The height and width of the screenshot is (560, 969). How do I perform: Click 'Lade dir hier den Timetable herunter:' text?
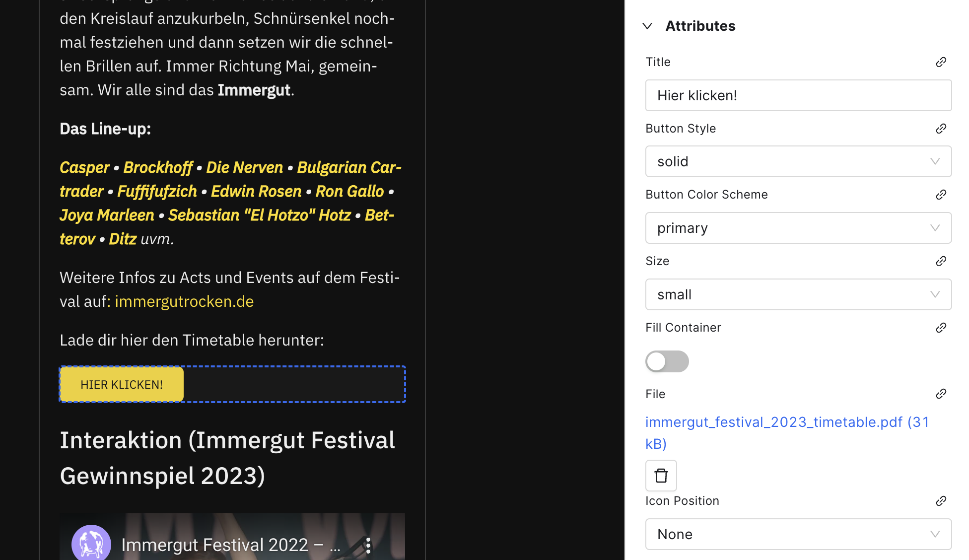tap(192, 341)
